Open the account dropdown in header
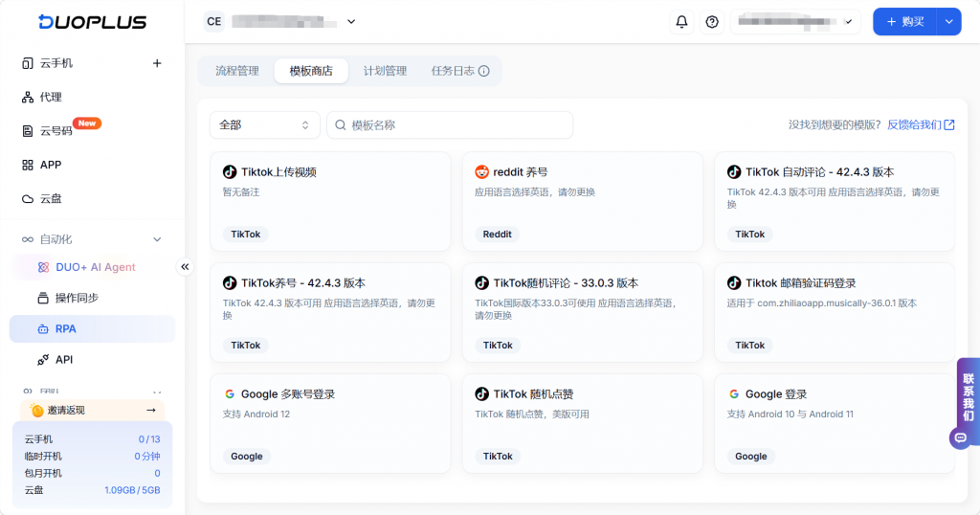This screenshot has width=980, height=515. [795, 22]
